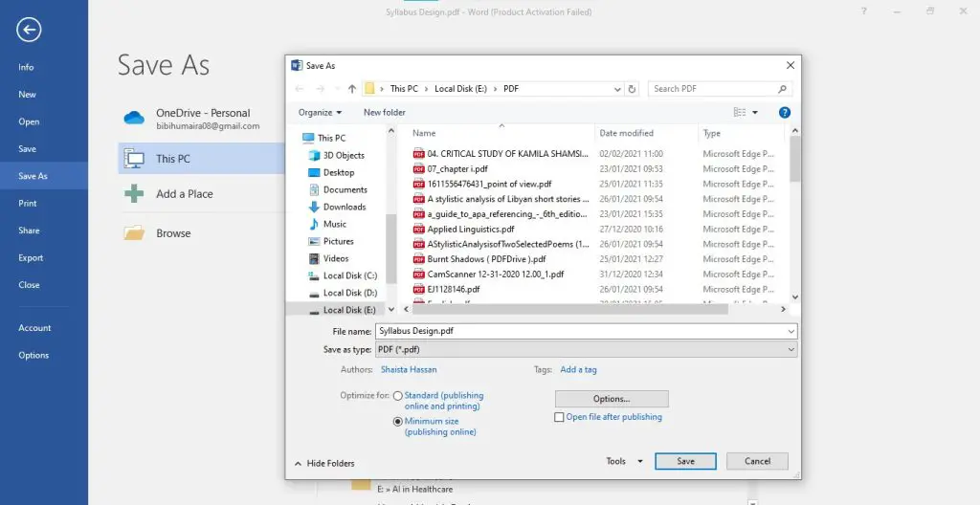Expand address bar history dropdown
980x505 pixels.
coord(617,89)
